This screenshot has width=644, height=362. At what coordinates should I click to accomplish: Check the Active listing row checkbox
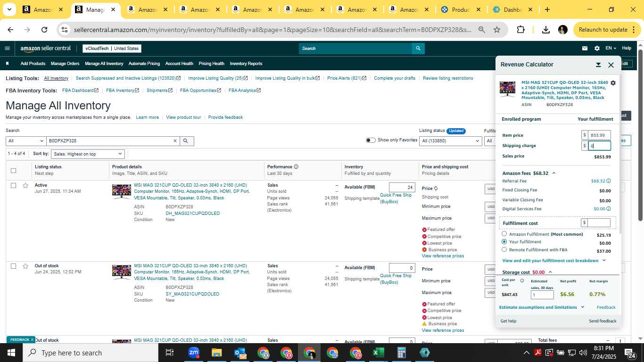click(13, 185)
